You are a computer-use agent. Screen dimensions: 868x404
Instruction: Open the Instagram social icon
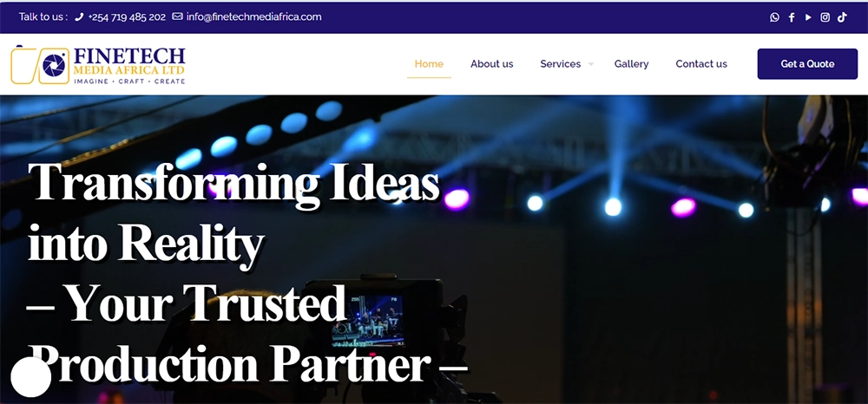pos(825,17)
